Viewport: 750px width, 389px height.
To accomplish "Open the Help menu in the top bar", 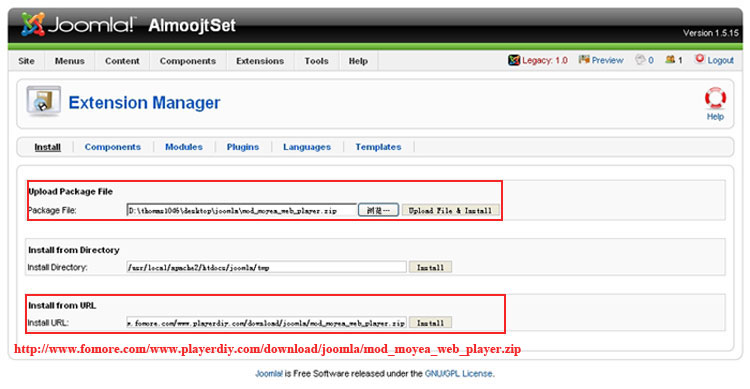I will click(x=358, y=61).
